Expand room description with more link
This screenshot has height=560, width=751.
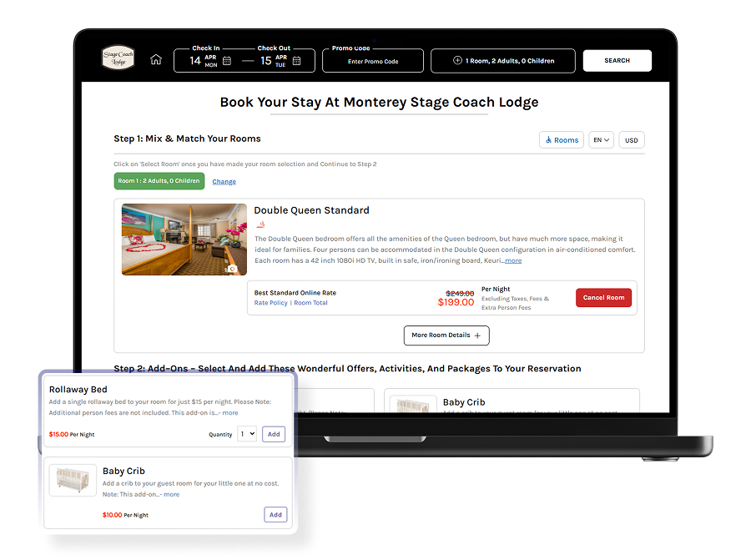point(513,260)
